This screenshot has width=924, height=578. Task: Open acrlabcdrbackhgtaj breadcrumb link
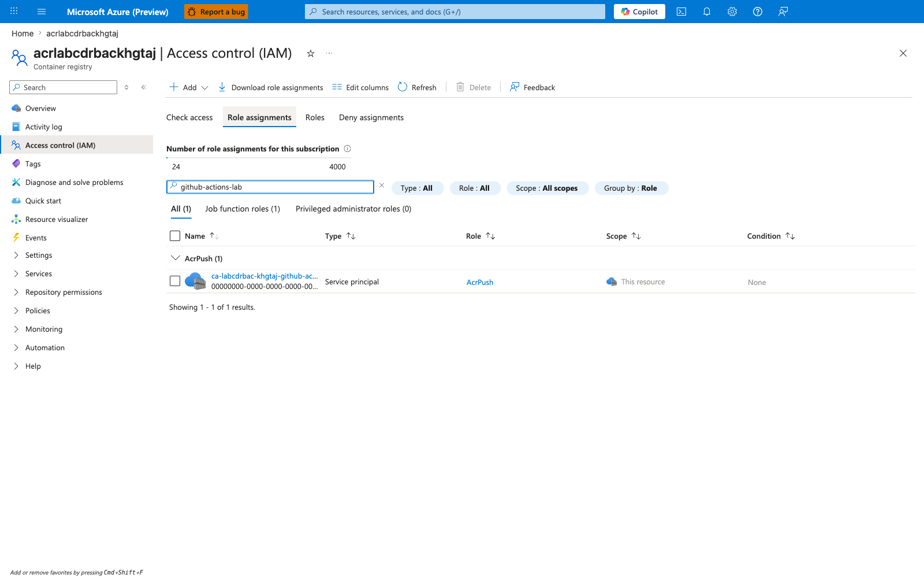pos(82,34)
